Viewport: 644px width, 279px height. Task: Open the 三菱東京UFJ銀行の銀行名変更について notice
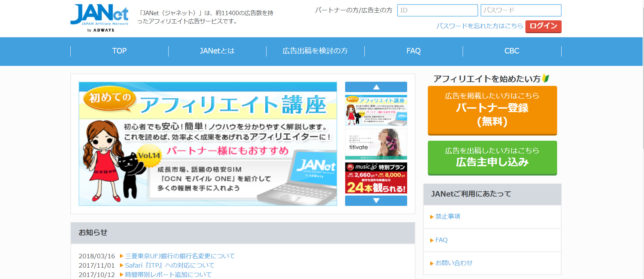(x=180, y=256)
